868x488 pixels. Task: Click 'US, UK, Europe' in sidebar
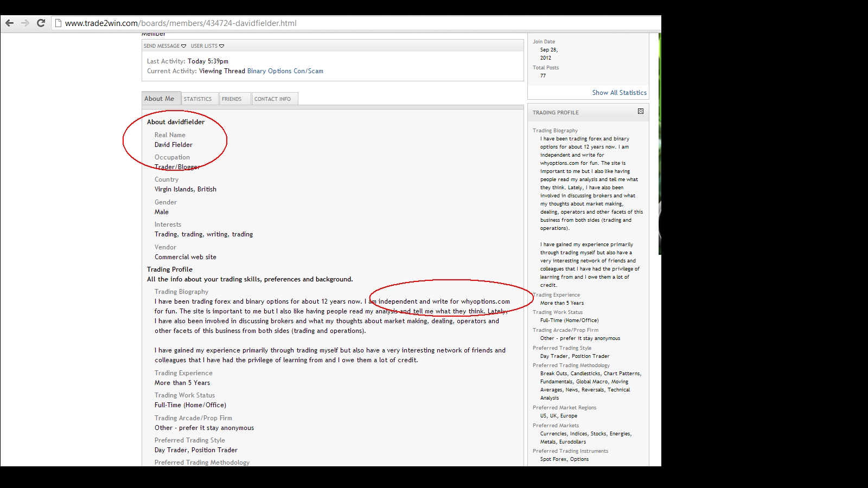(559, 416)
